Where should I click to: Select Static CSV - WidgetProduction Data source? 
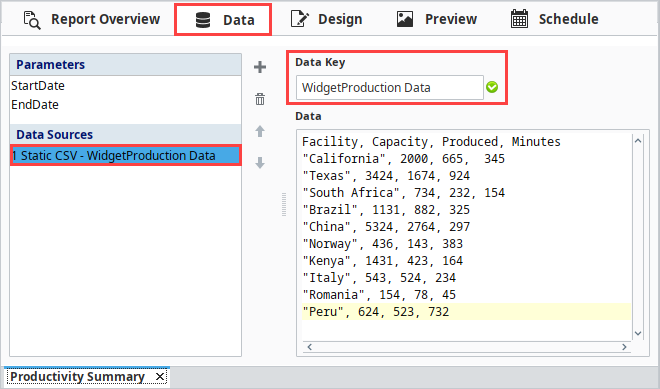coord(125,155)
